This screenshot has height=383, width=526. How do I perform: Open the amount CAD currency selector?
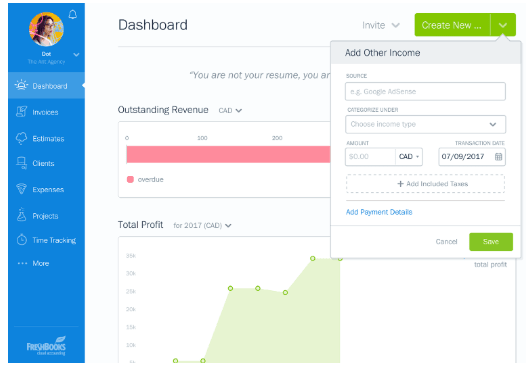click(409, 157)
